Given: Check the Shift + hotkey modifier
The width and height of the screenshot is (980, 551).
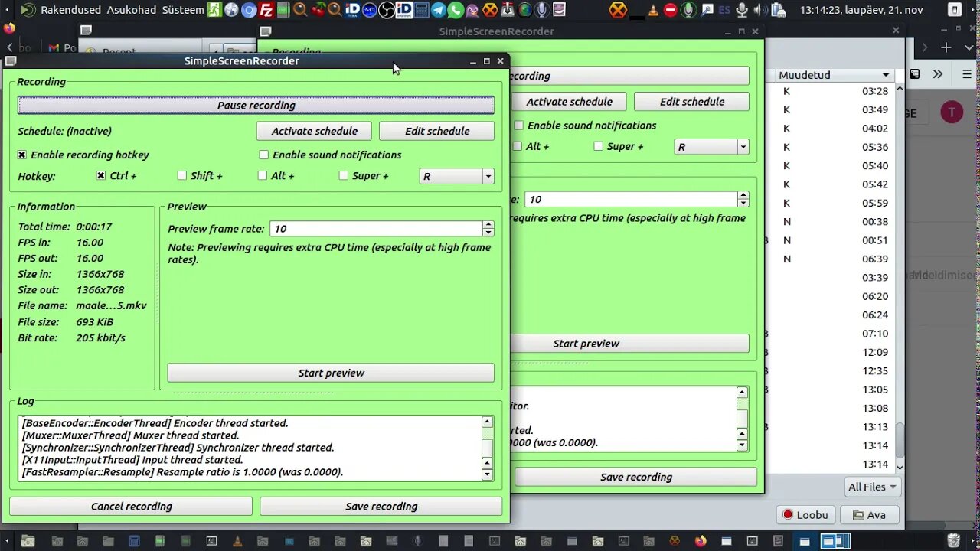Looking at the screenshot, I should (x=182, y=176).
